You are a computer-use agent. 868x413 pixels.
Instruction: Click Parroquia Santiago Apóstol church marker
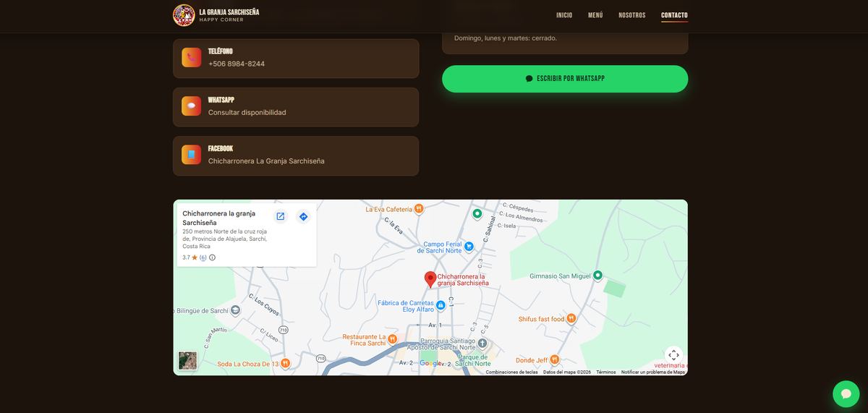(x=482, y=343)
